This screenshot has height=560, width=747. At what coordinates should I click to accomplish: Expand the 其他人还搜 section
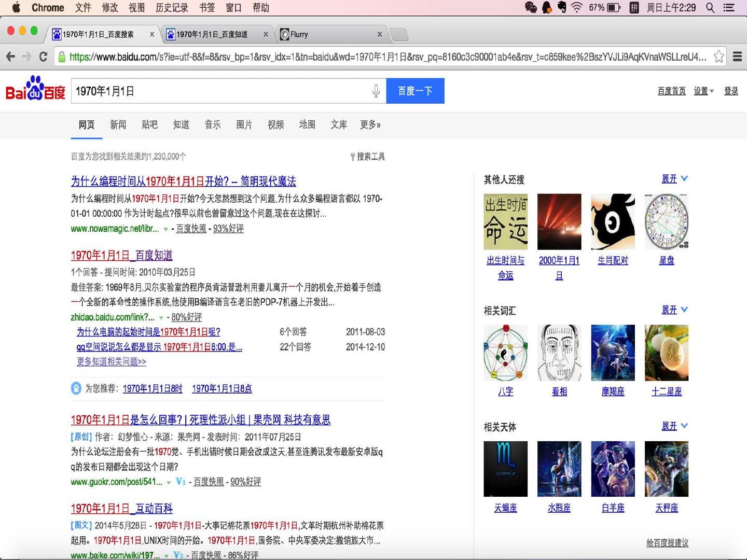674,179
